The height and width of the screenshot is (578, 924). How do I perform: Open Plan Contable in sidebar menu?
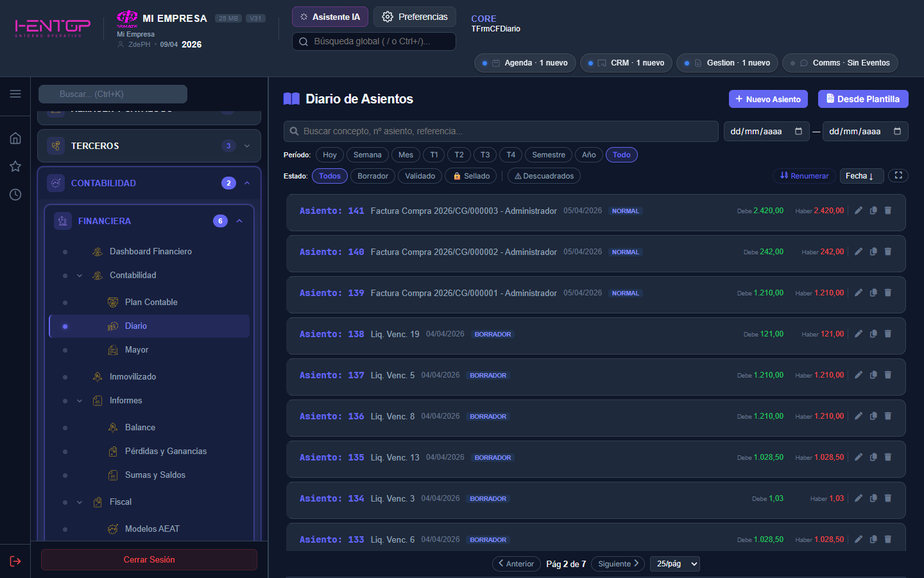(x=151, y=302)
